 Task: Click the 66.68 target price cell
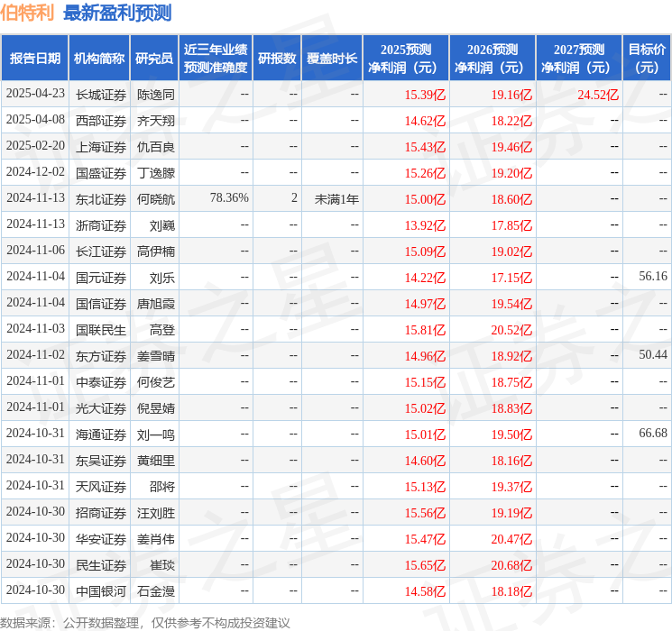(652, 434)
